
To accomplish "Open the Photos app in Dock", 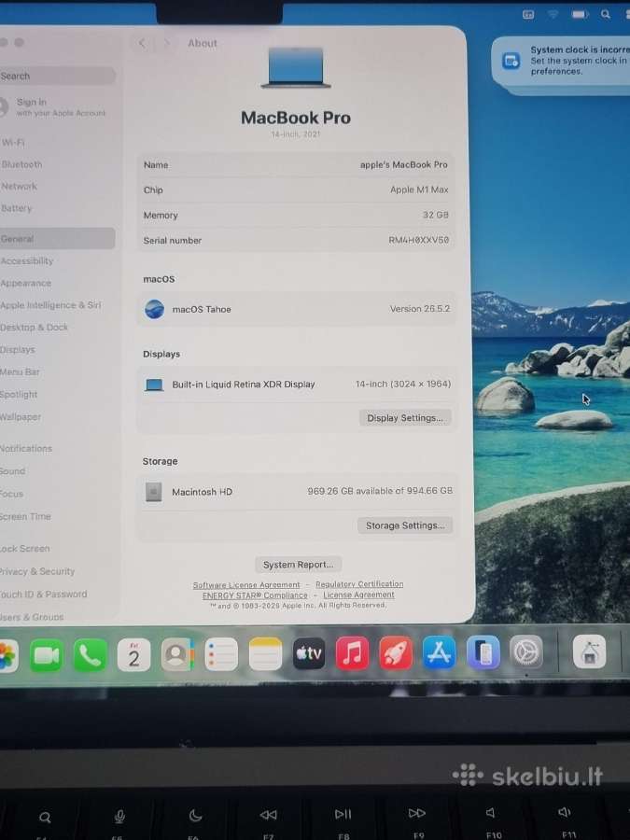I will point(7,656).
